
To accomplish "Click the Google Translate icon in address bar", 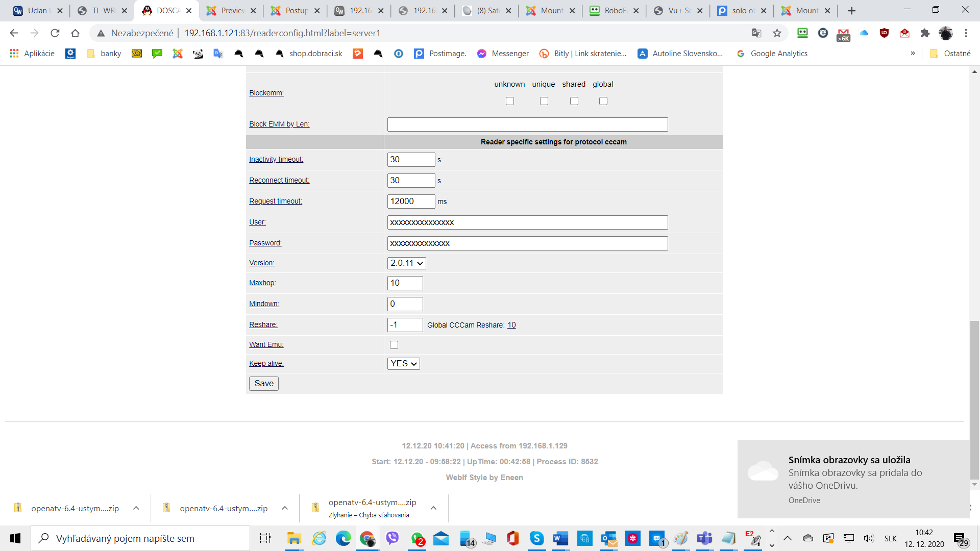I will [756, 33].
